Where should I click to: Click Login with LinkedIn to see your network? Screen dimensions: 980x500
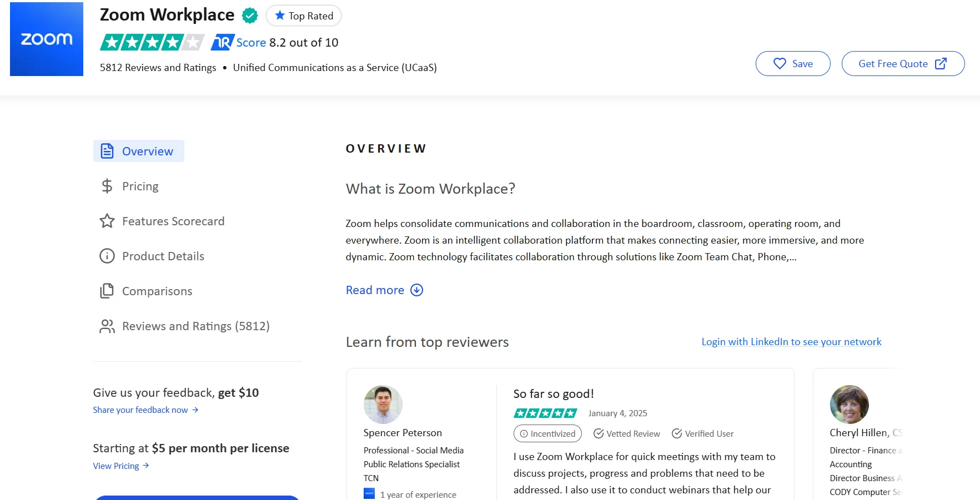point(791,341)
